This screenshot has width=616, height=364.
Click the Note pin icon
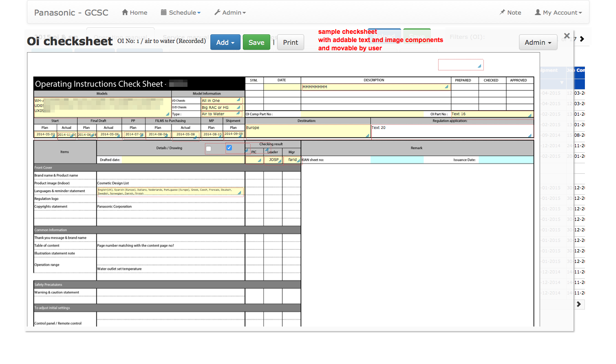click(503, 13)
